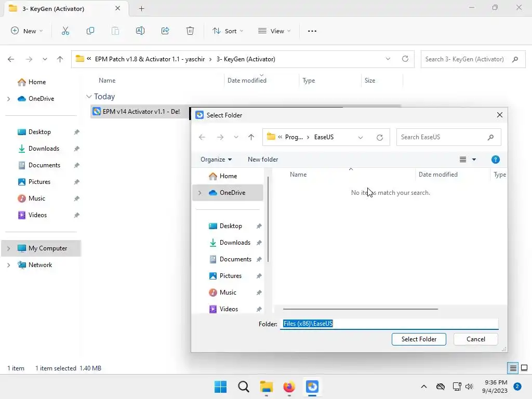The height and width of the screenshot is (399, 532).
Task: Go back in Select Folder dialog
Action: pos(202,137)
